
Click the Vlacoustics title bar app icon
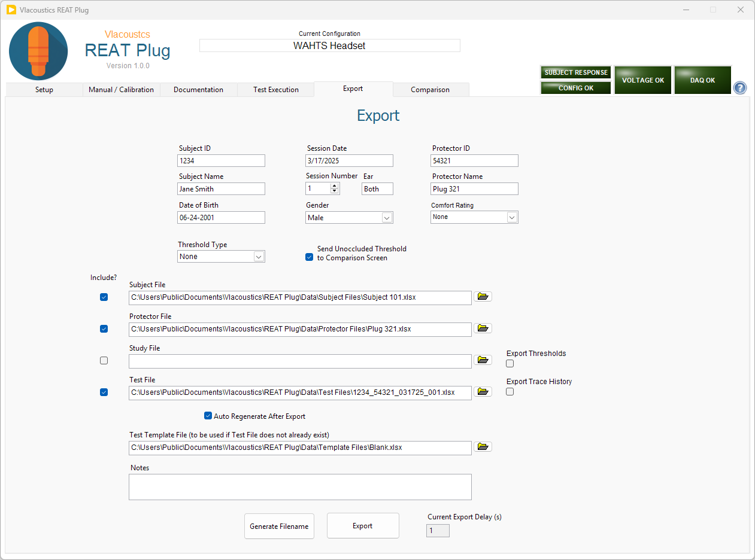click(x=11, y=10)
